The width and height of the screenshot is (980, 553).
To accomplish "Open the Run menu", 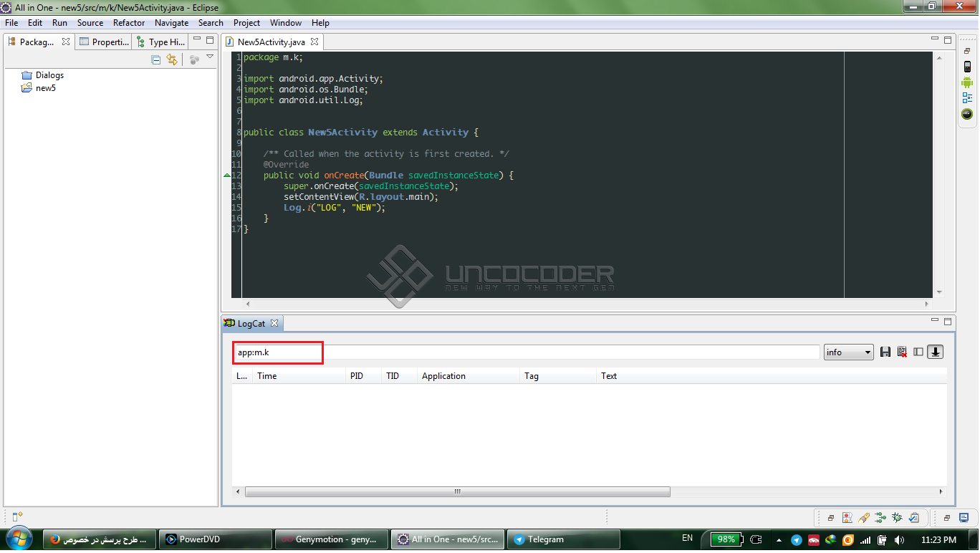I will [60, 23].
